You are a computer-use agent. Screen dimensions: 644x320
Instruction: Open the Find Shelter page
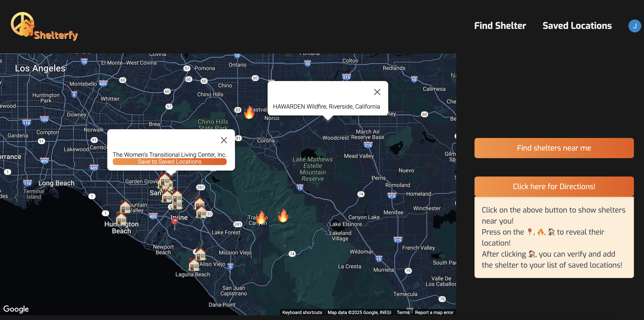(x=500, y=26)
